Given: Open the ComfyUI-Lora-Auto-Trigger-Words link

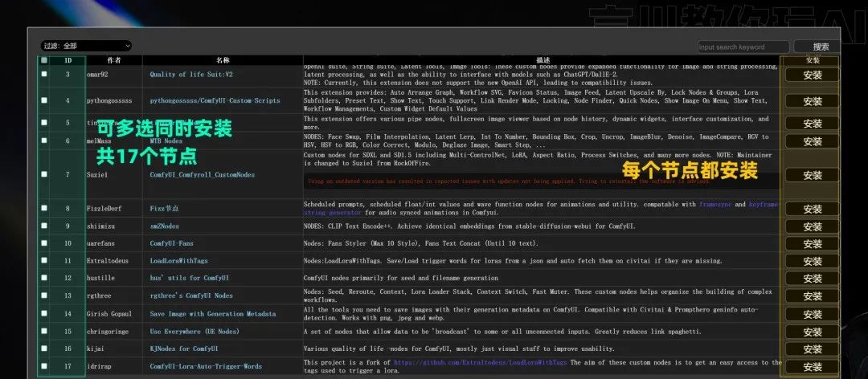Looking at the screenshot, I should coord(206,366).
